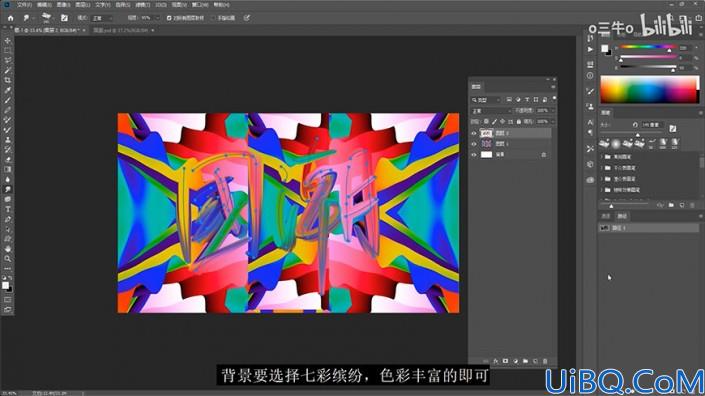
Task: Open layer filter type dropdown
Action: coord(486,99)
